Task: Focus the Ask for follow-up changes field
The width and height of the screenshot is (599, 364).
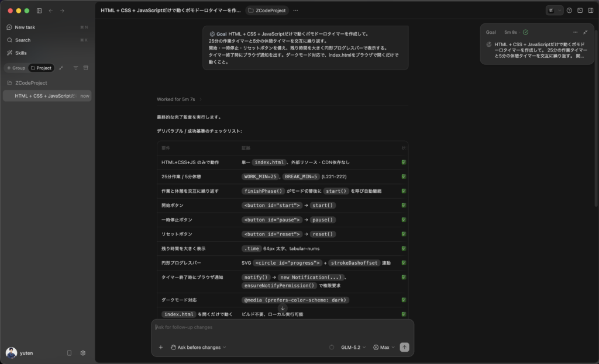Action: [x=283, y=327]
